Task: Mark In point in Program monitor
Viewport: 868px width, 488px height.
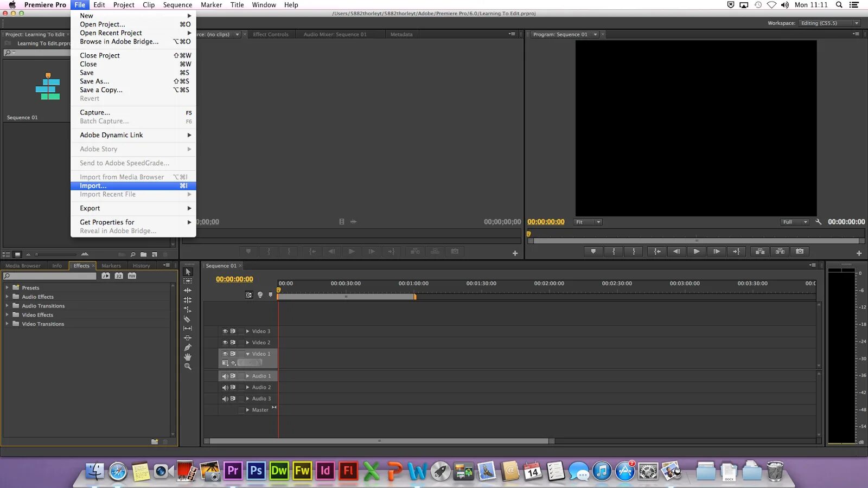Action: pyautogui.click(x=614, y=252)
